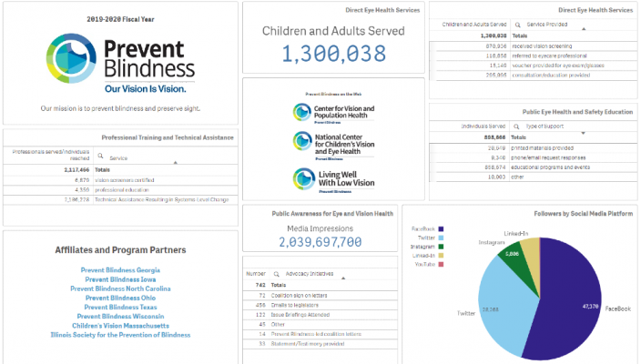Open the Prevent Blindness North Carolina link

[x=120, y=288]
